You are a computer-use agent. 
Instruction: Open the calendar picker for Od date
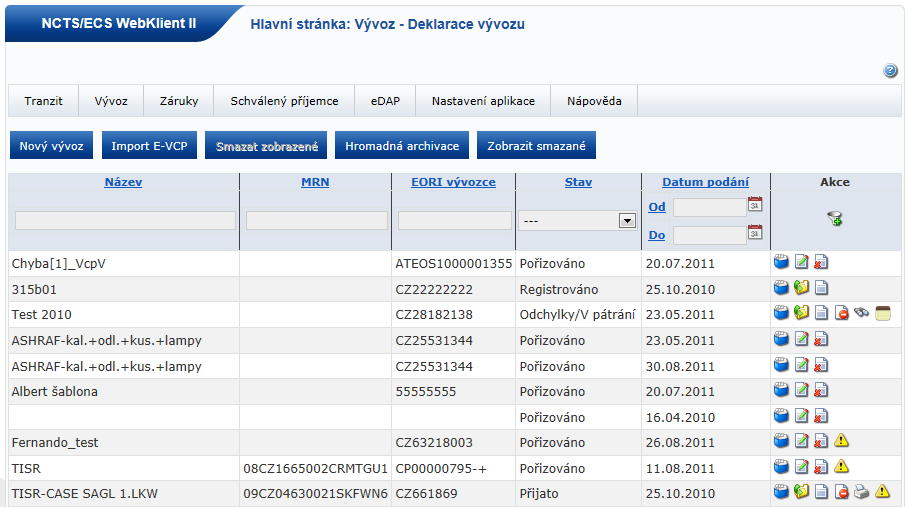(x=755, y=205)
